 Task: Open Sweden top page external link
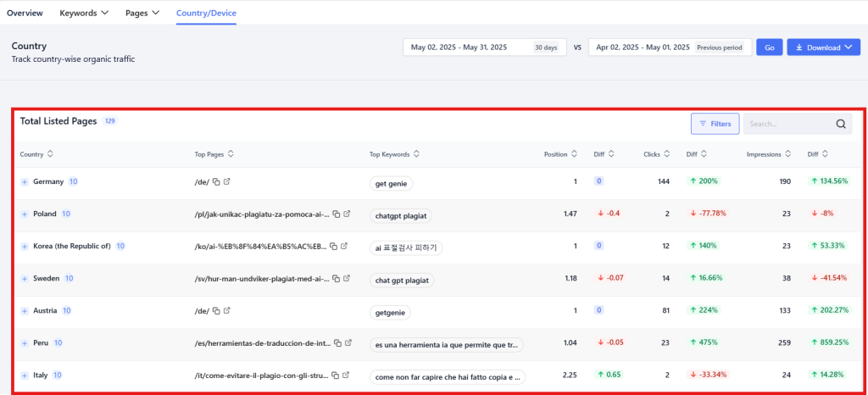click(346, 279)
